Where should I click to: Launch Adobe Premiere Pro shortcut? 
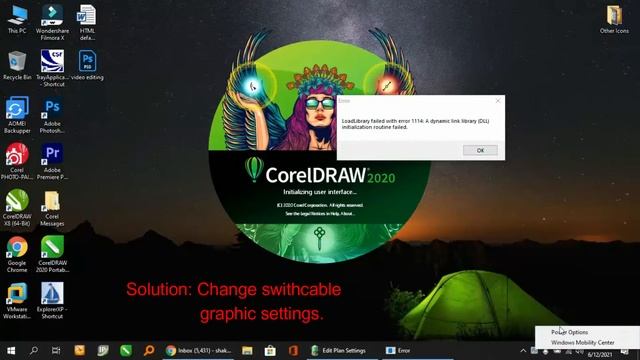(x=52, y=161)
